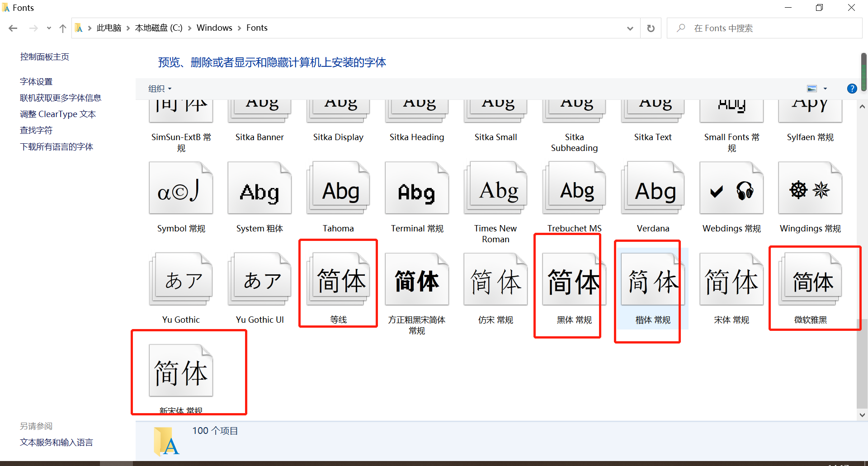
Task: Change the view with the view button
Action: pos(812,89)
